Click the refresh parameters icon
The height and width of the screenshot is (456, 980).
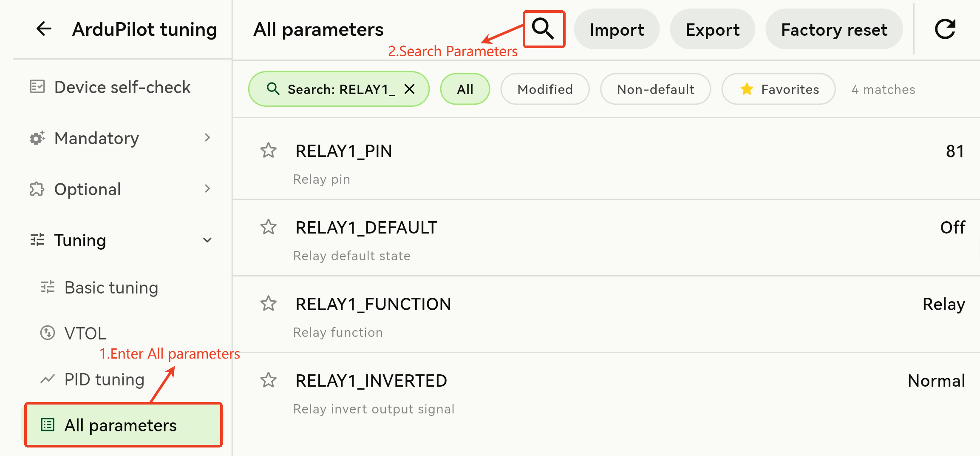[x=945, y=29]
